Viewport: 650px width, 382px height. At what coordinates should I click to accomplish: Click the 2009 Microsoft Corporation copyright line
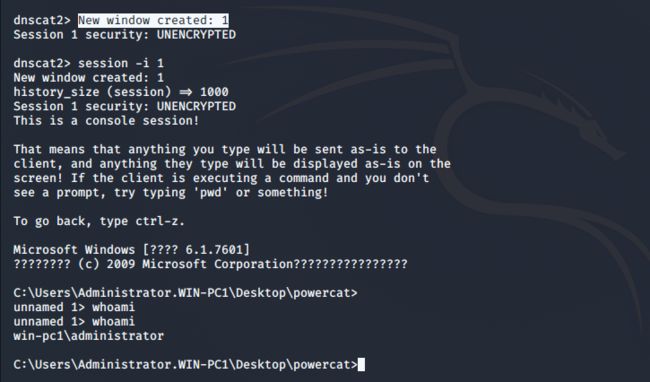210,264
